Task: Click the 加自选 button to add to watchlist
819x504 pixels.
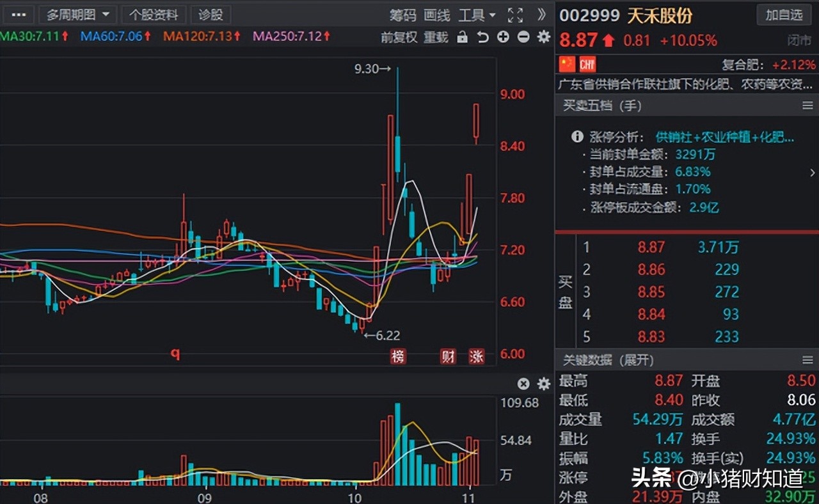Action: 784,15
